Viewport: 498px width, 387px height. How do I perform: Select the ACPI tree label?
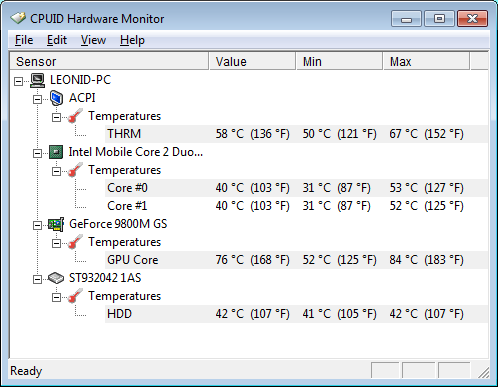[x=82, y=98]
